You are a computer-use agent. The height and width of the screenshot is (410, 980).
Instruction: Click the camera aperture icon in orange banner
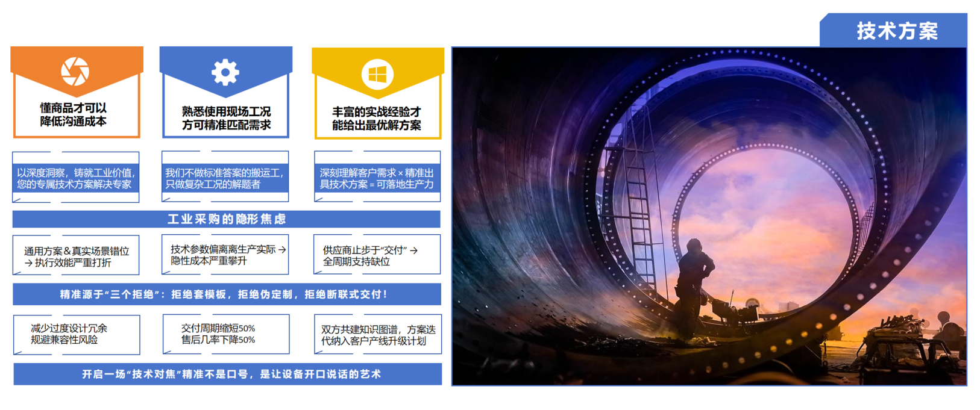coord(75,71)
